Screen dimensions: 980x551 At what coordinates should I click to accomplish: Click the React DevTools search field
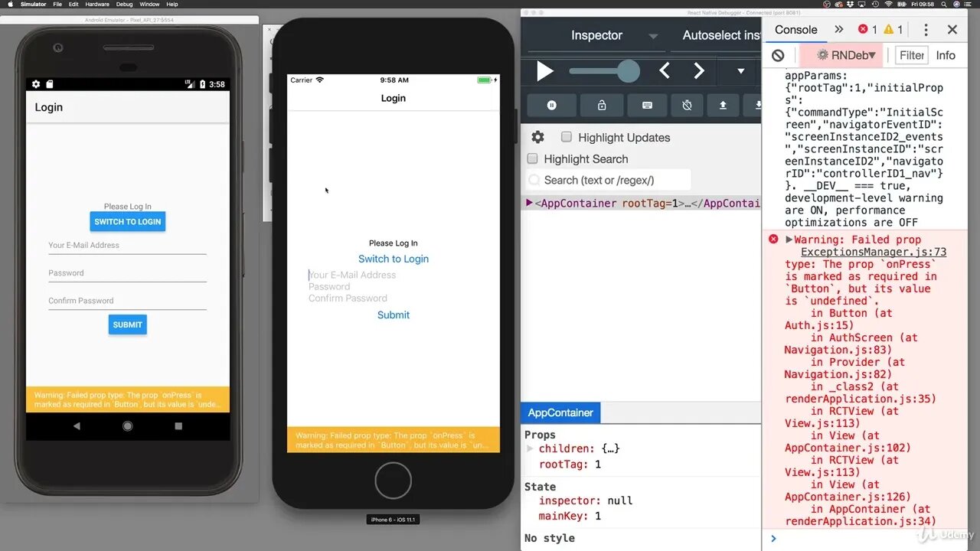(x=609, y=180)
